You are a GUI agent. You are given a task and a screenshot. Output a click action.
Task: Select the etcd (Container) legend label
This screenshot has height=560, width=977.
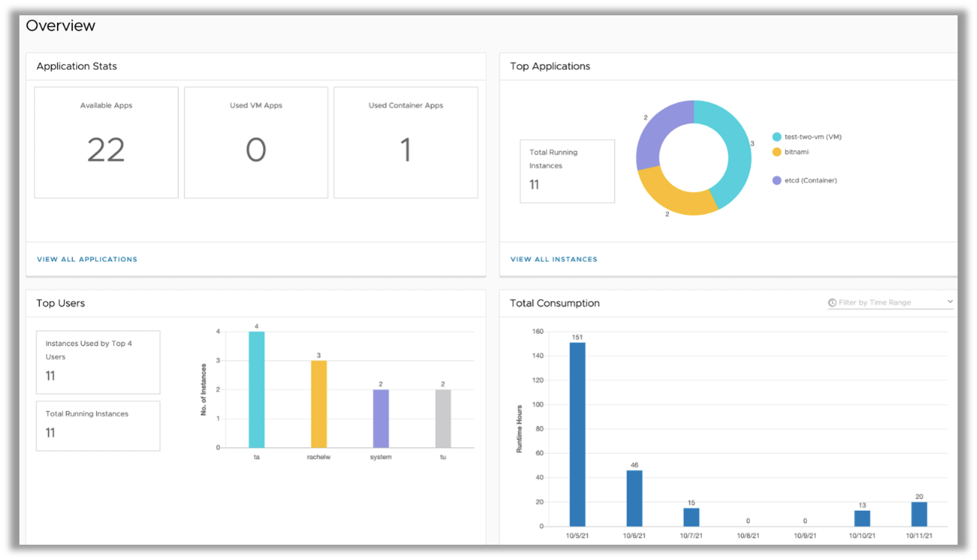tap(811, 181)
